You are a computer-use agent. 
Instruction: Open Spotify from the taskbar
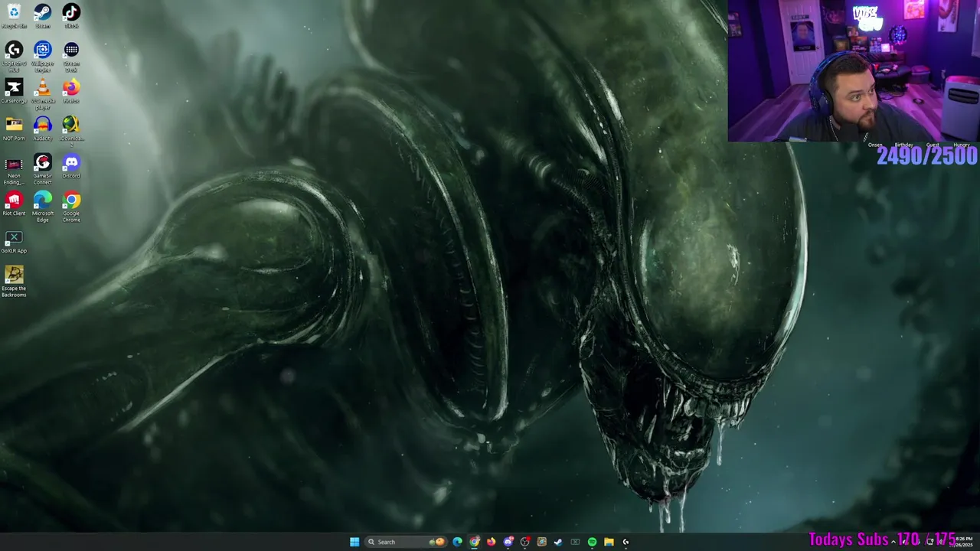tap(592, 542)
